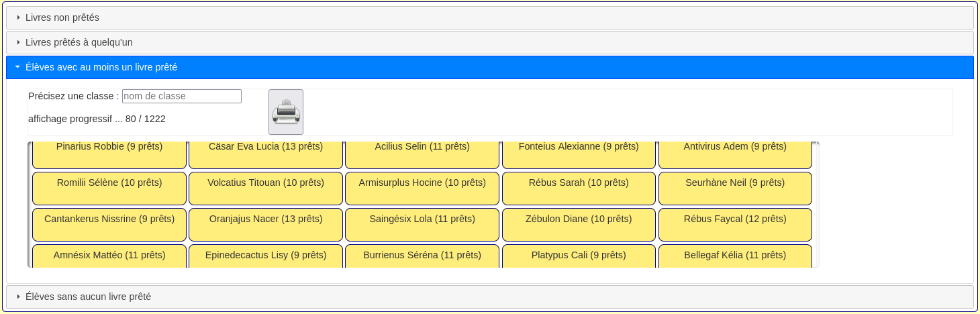The image size is (980, 314).
Task: Expand Livres prêtés à quelqu'un section
Action: [79, 42]
